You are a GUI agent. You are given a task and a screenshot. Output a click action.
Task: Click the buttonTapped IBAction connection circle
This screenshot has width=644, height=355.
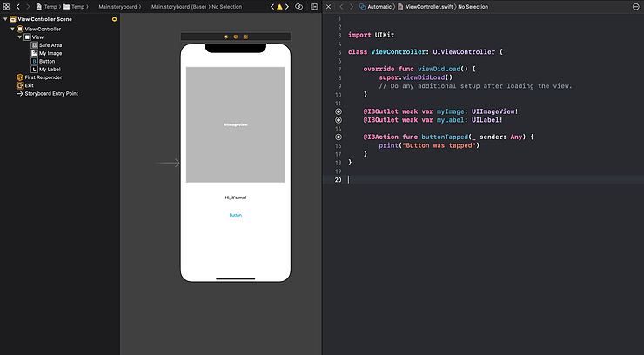(338, 137)
